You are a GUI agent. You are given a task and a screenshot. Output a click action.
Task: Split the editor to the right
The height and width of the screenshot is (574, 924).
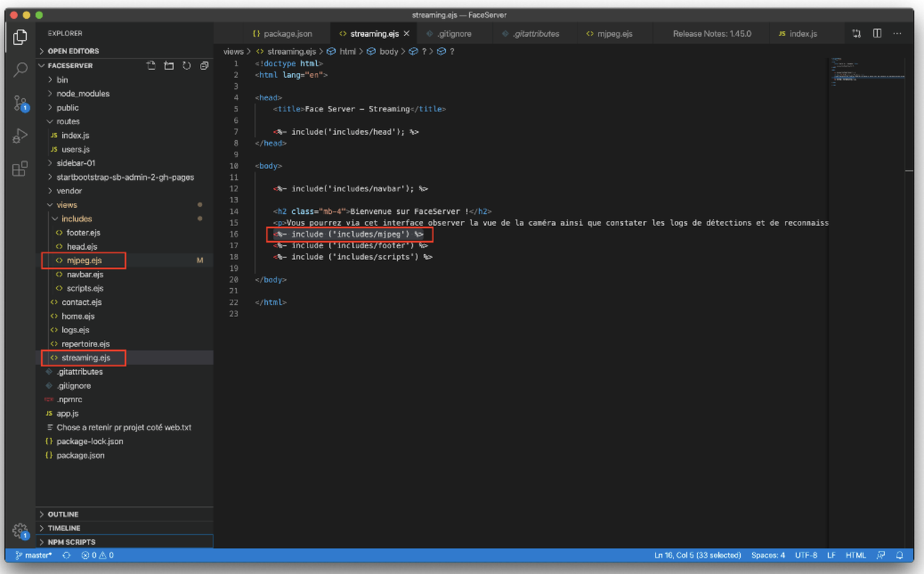coord(877,33)
